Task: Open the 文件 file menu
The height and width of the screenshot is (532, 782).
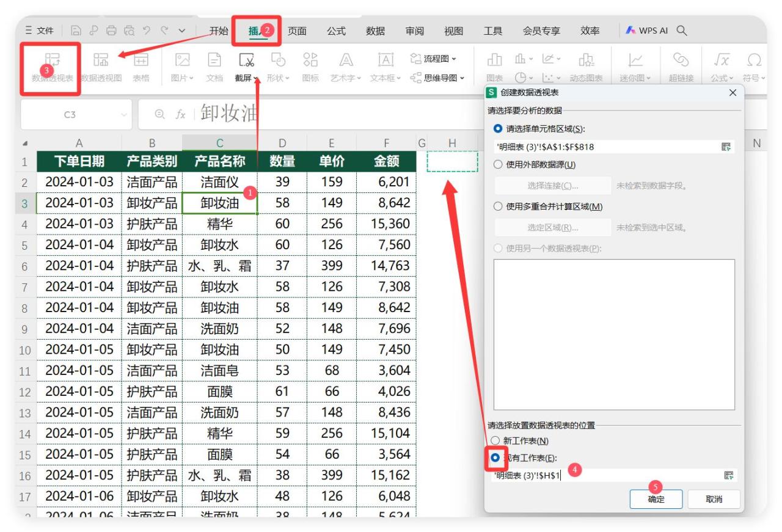Action: click(x=40, y=31)
